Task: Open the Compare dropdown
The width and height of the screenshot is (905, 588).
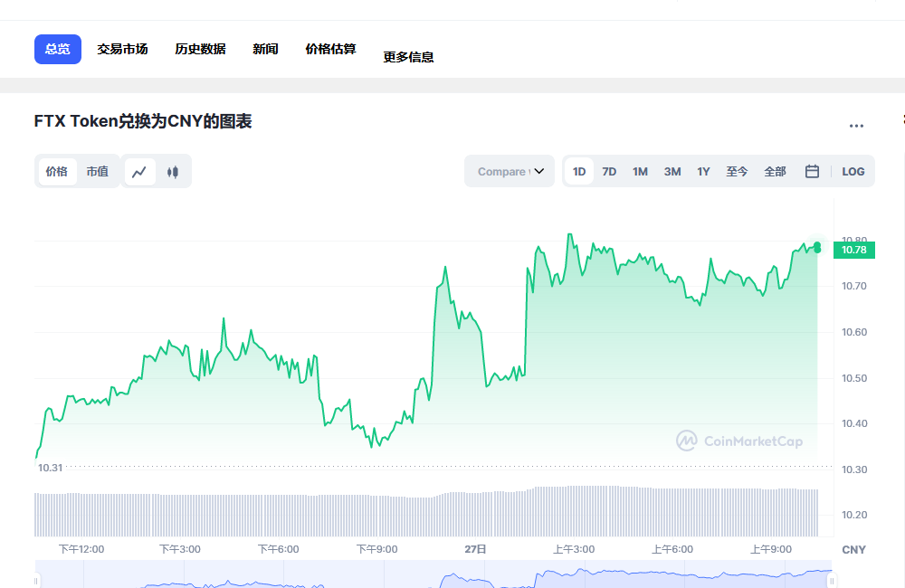Action: click(x=510, y=171)
